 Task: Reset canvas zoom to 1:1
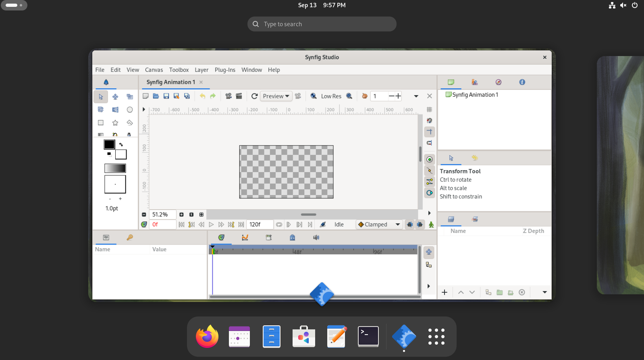191,214
